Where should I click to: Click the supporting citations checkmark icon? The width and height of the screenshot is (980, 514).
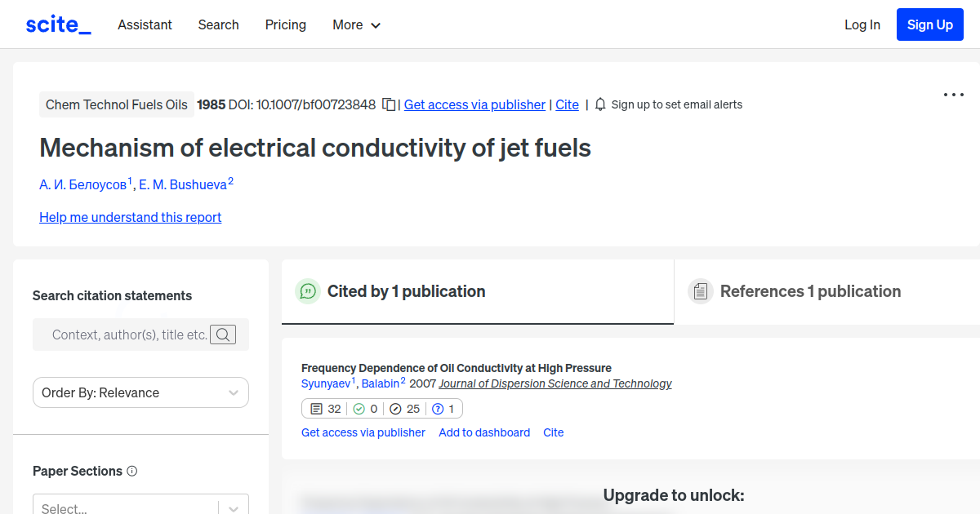359,409
